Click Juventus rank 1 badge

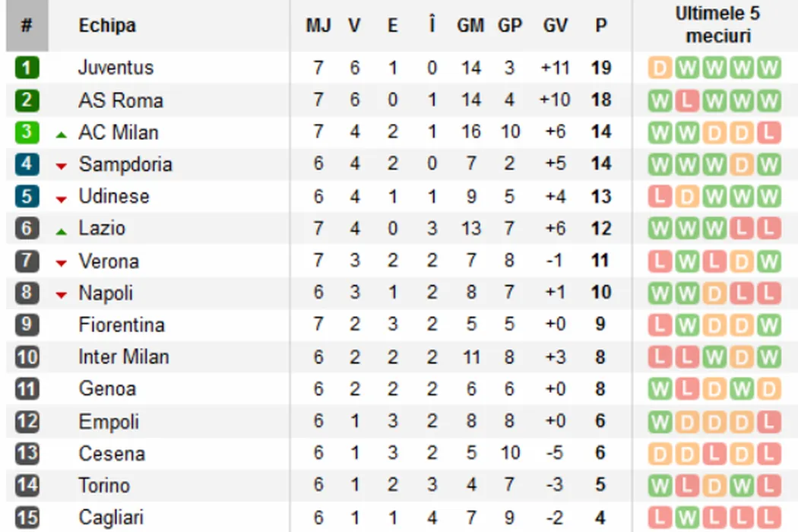[27, 68]
